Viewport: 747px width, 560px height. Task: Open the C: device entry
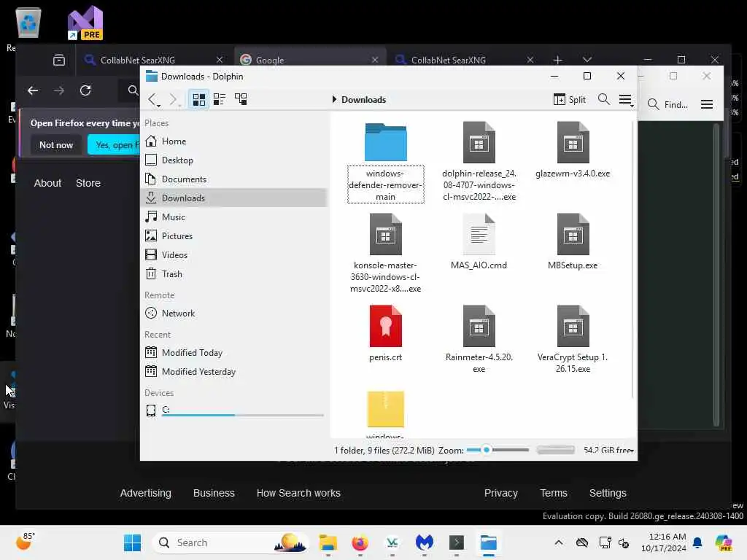click(x=233, y=411)
